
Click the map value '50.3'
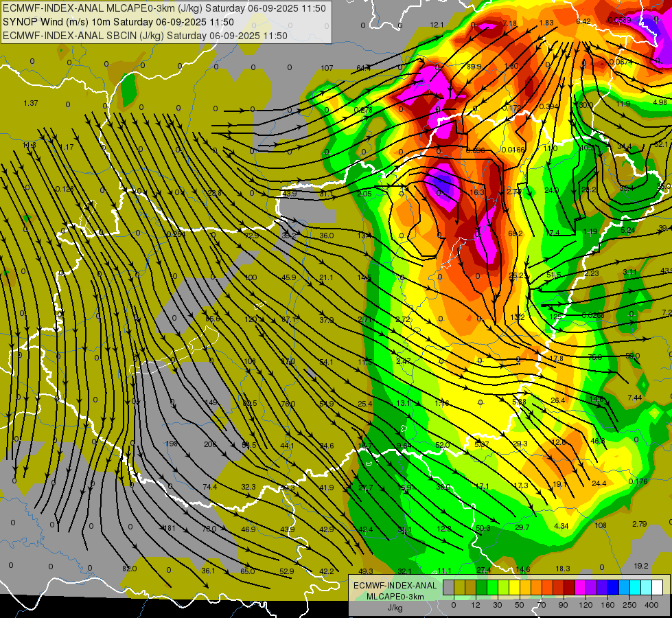click(x=483, y=528)
